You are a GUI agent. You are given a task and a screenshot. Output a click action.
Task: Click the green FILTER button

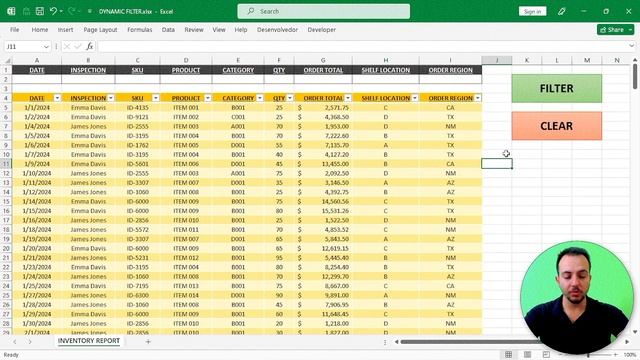[x=557, y=88]
